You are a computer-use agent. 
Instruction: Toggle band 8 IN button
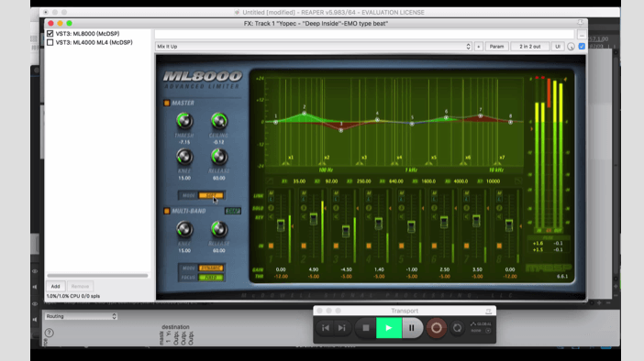tap(499, 246)
